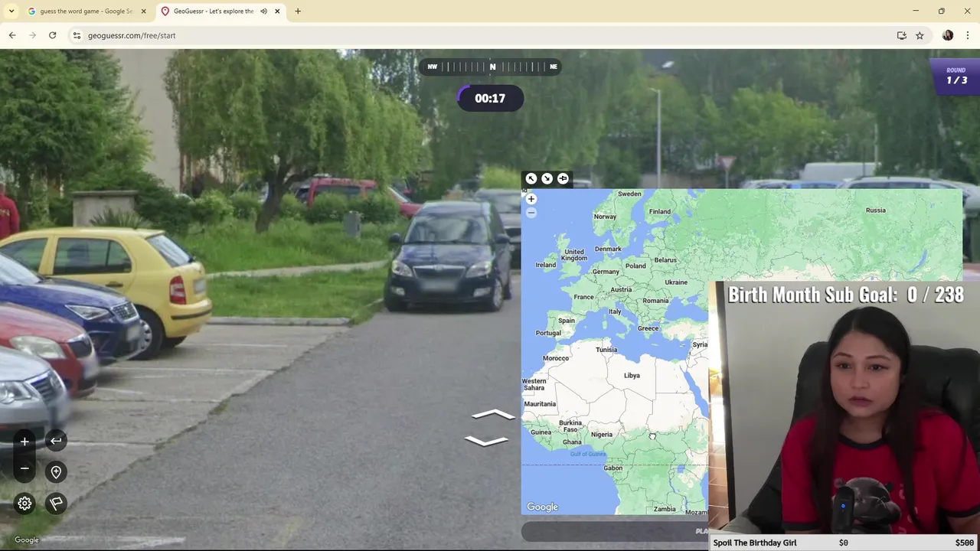Click the install app icon in address bar
This screenshot has width=980, height=551.
902,35
